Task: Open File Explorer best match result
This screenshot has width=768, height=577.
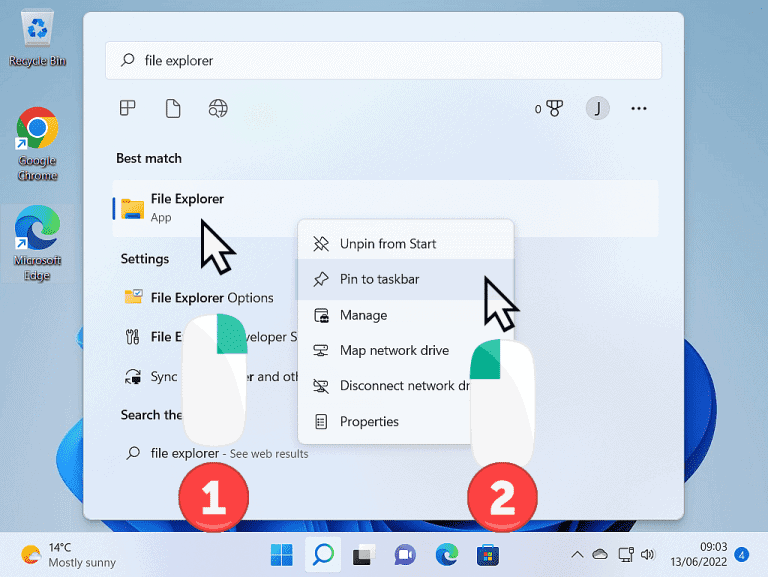Action: [187, 207]
